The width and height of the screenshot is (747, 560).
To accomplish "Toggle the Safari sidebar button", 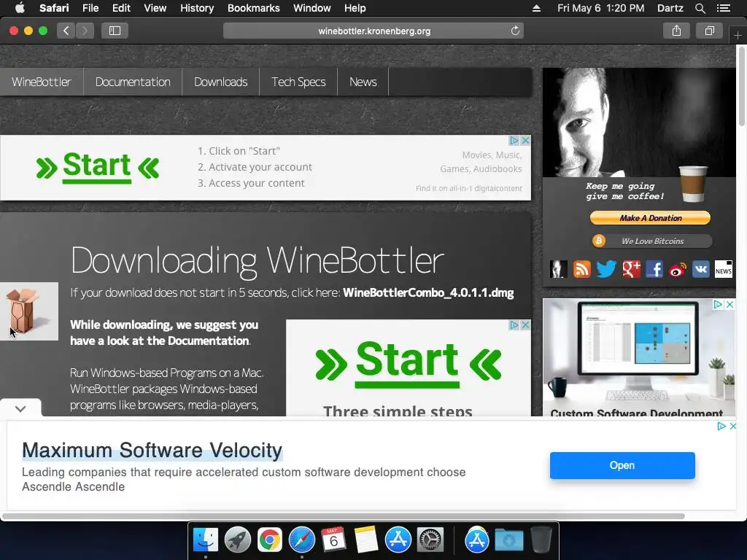I will 115,31.
